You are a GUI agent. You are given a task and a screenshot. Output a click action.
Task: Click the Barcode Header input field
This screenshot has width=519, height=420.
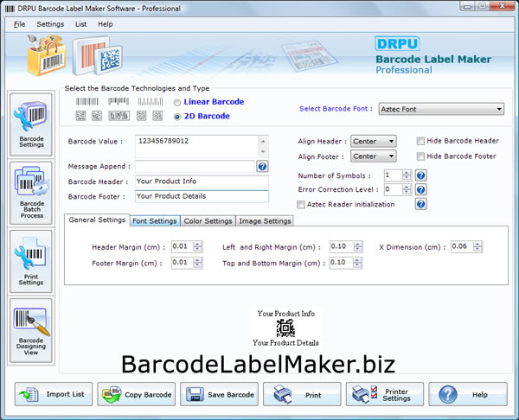(x=202, y=181)
